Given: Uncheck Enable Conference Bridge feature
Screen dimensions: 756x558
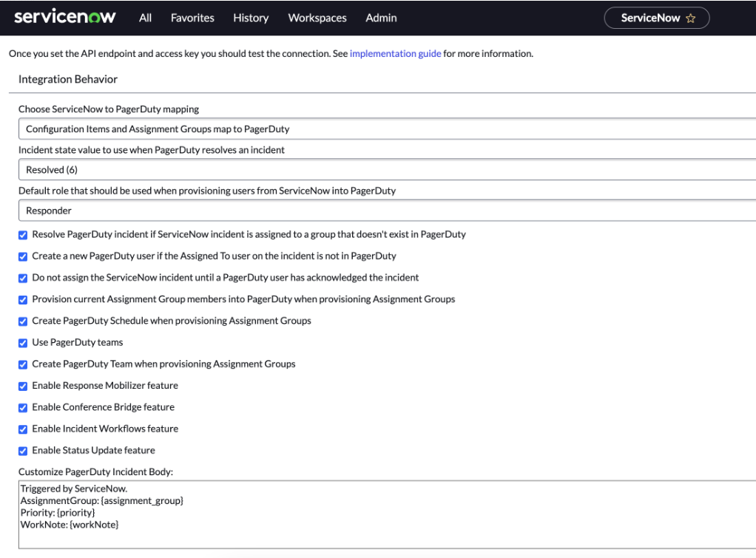Looking at the screenshot, I should 22,407.
